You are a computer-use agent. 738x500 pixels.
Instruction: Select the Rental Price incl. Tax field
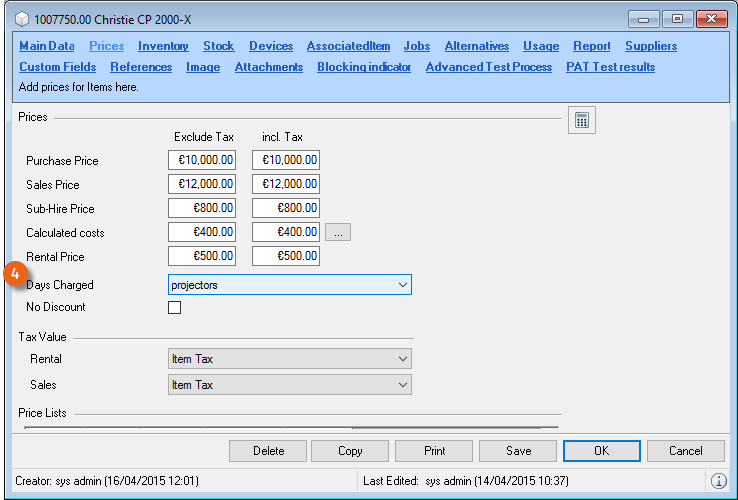286,256
